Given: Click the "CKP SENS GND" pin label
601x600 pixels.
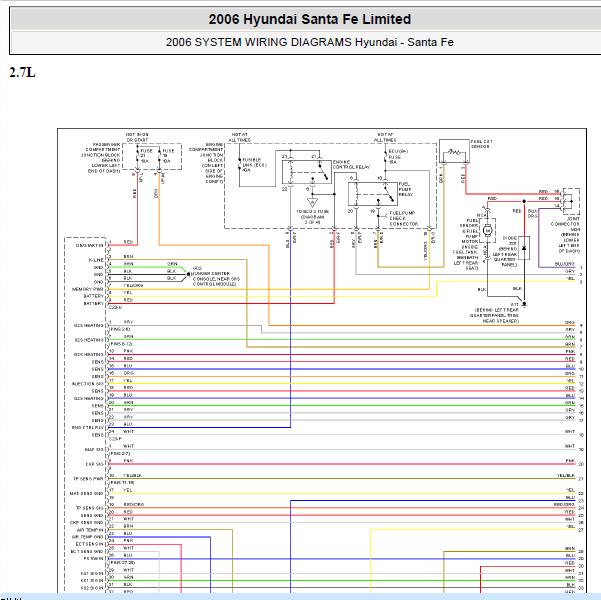Looking at the screenshot, I should point(87,523).
